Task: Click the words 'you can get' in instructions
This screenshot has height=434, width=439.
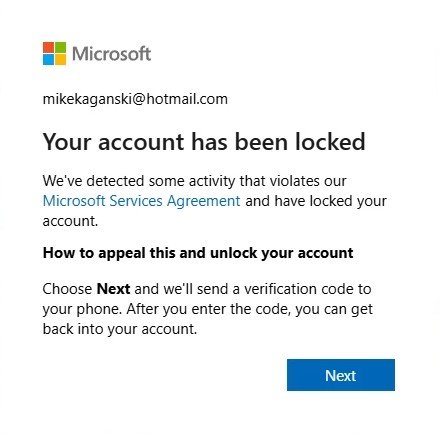Action: (x=334, y=309)
